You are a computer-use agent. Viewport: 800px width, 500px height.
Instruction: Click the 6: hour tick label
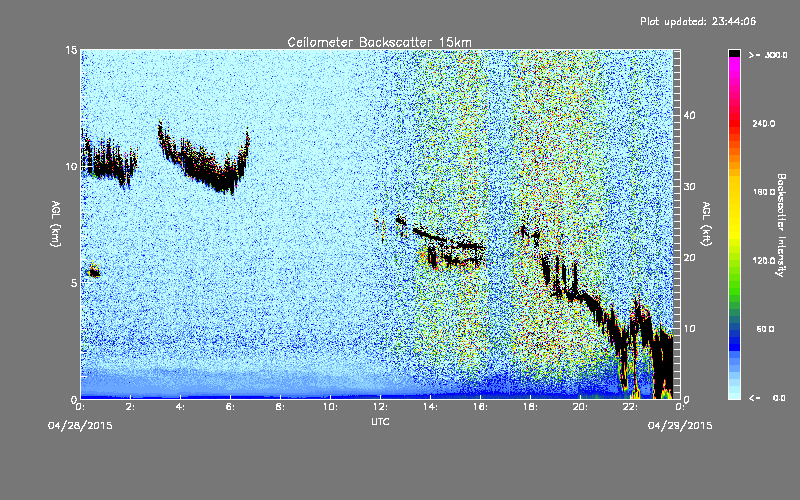(231, 407)
